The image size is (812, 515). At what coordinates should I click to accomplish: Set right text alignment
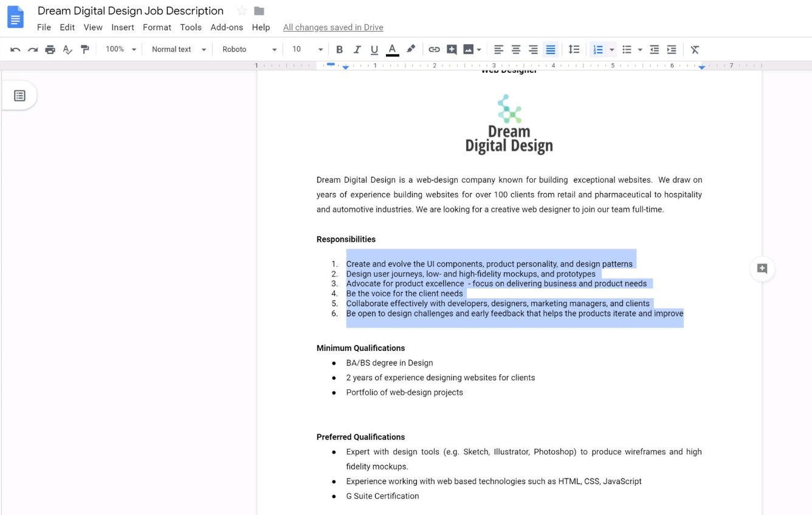click(533, 50)
